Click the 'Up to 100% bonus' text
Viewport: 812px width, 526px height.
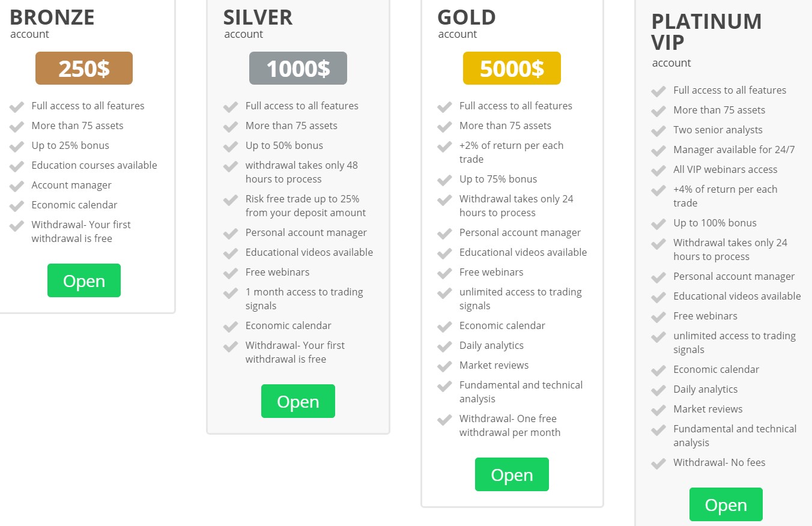coord(715,223)
